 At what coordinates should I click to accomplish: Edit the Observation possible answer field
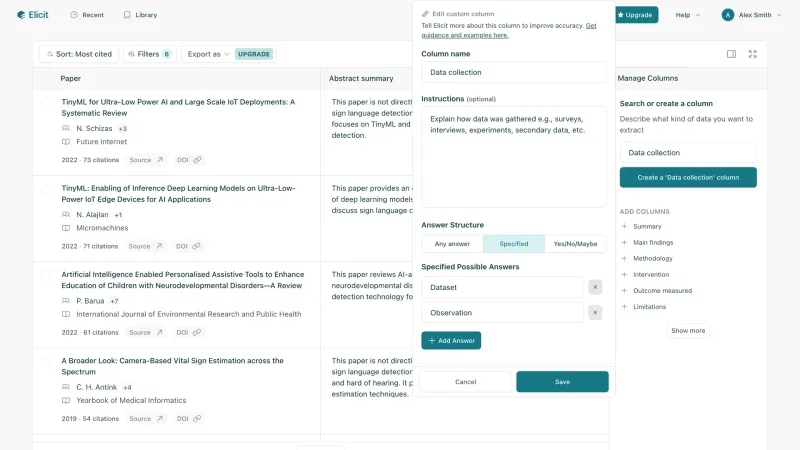[x=503, y=313]
